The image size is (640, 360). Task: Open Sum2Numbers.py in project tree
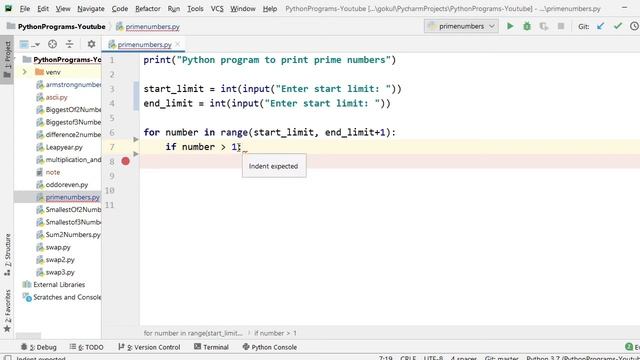coord(73,235)
